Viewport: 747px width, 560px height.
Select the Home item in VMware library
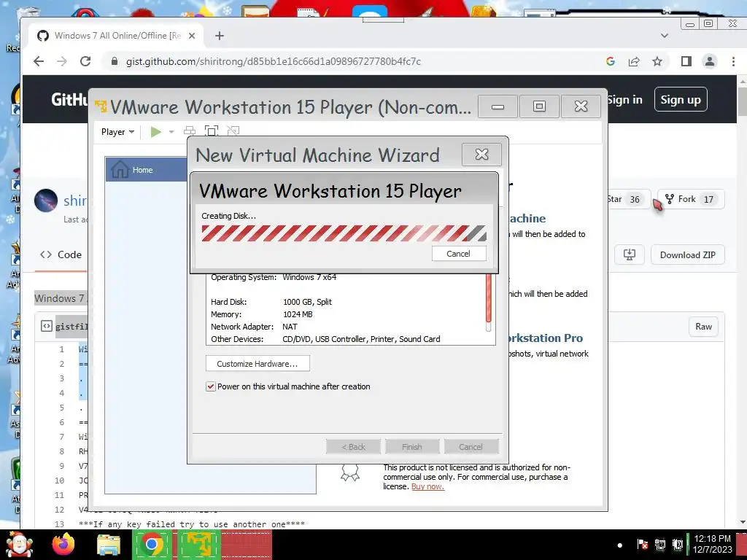pos(146,170)
